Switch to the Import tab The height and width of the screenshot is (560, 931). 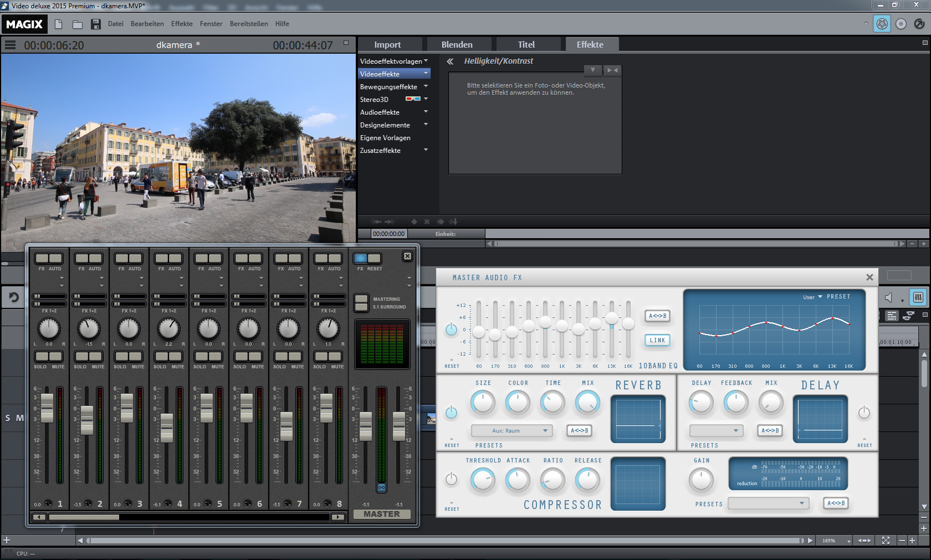[388, 44]
